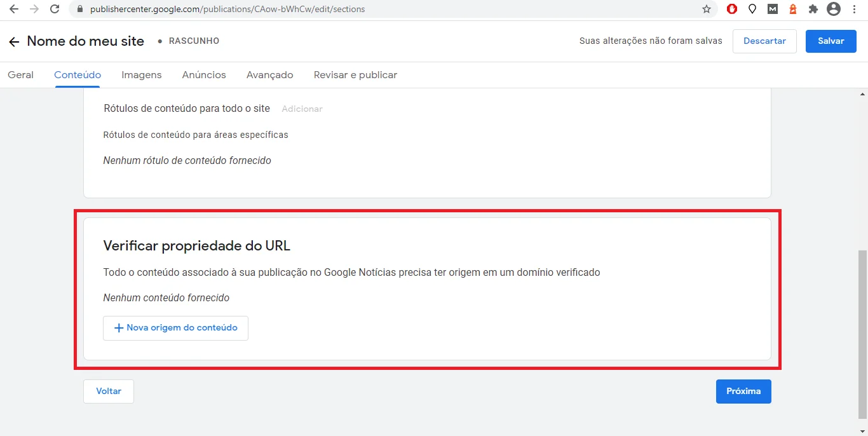This screenshot has height=436, width=868.
Task: Click the RASCUNHO status label
Action: click(194, 41)
